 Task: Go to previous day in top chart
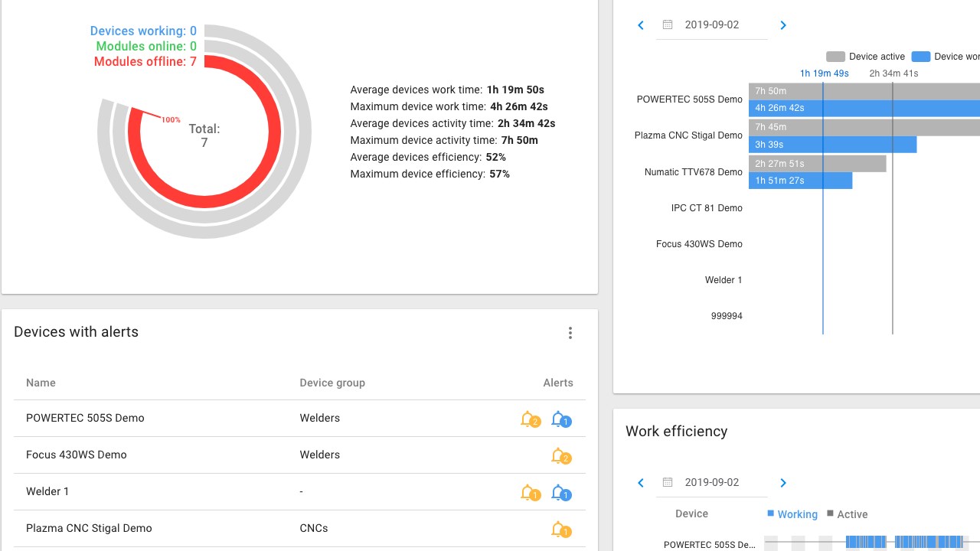pos(641,25)
